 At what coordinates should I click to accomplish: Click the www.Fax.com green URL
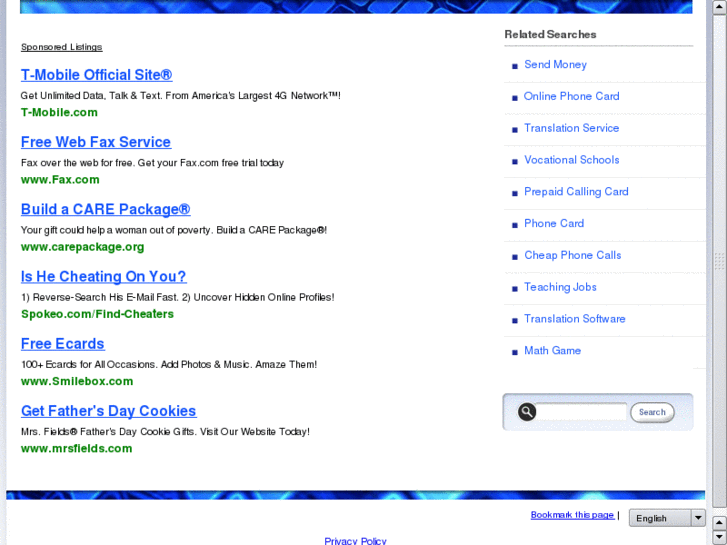click(60, 180)
